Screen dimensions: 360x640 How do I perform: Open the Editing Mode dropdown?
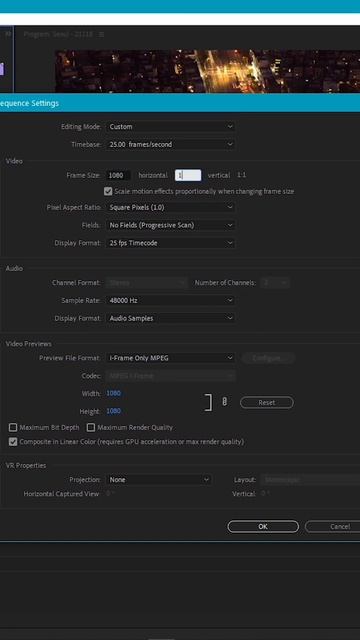coord(170,127)
